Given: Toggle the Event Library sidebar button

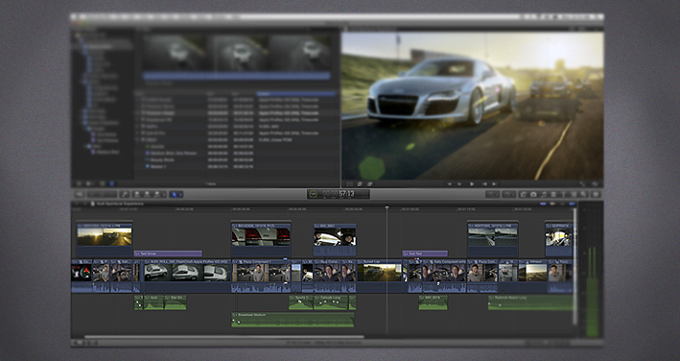Looking at the screenshot, I should pos(79,184).
